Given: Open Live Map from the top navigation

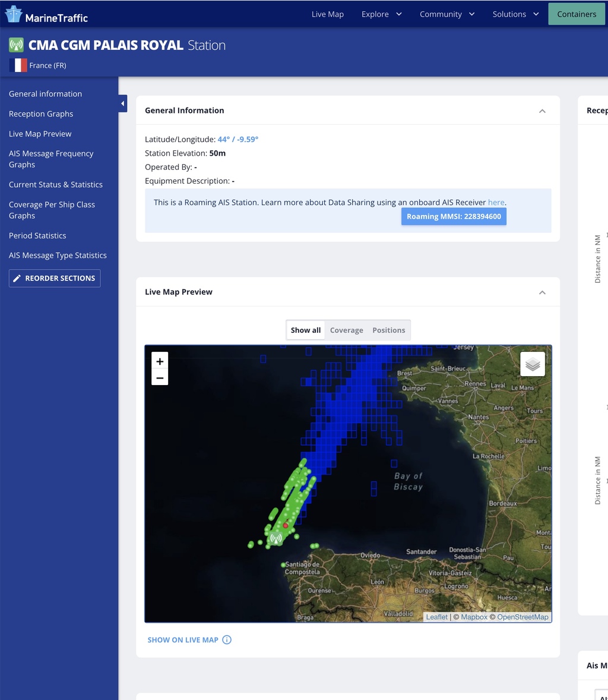Looking at the screenshot, I should [327, 14].
